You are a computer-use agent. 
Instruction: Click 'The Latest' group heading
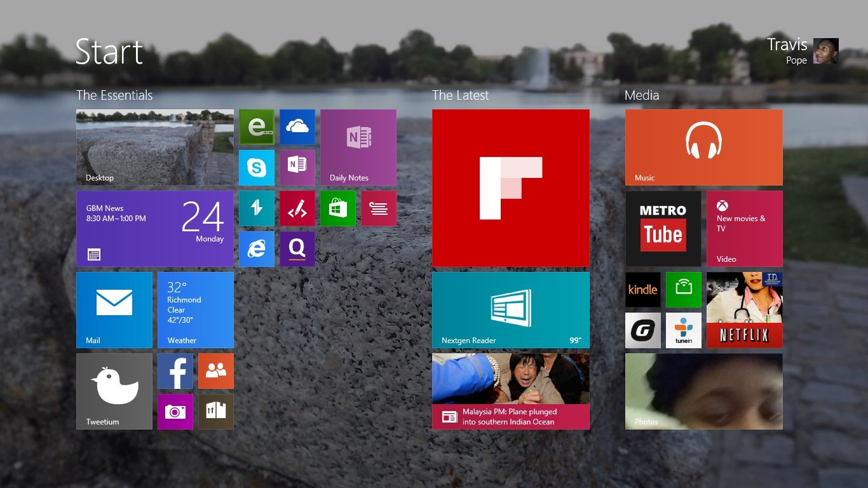461,95
